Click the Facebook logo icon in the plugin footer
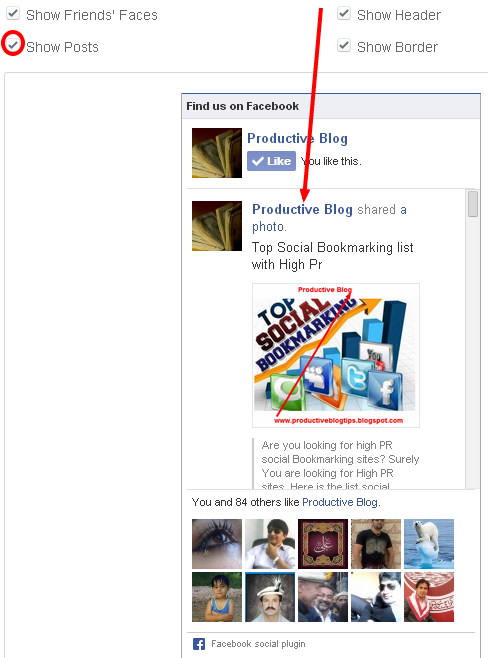The height and width of the screenshot is (658, 488). coord(198,644)
